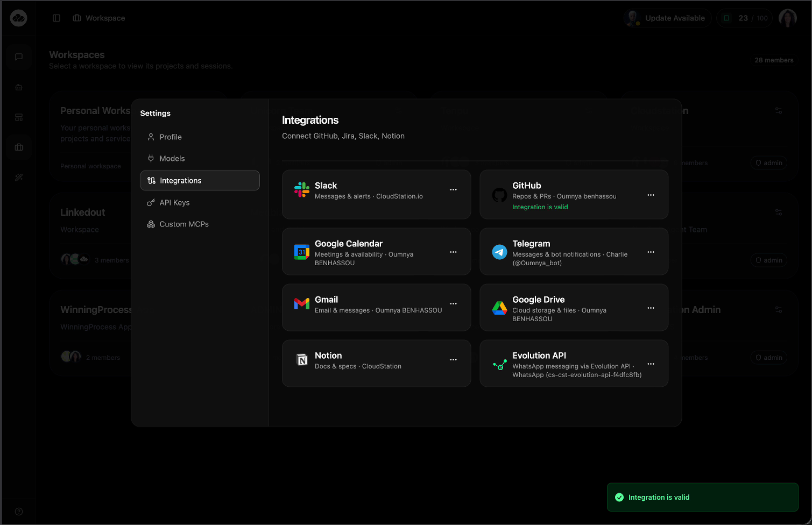Open the Notion integration options menu
Viewport: 812px width, 525px height.
[453, 360]
